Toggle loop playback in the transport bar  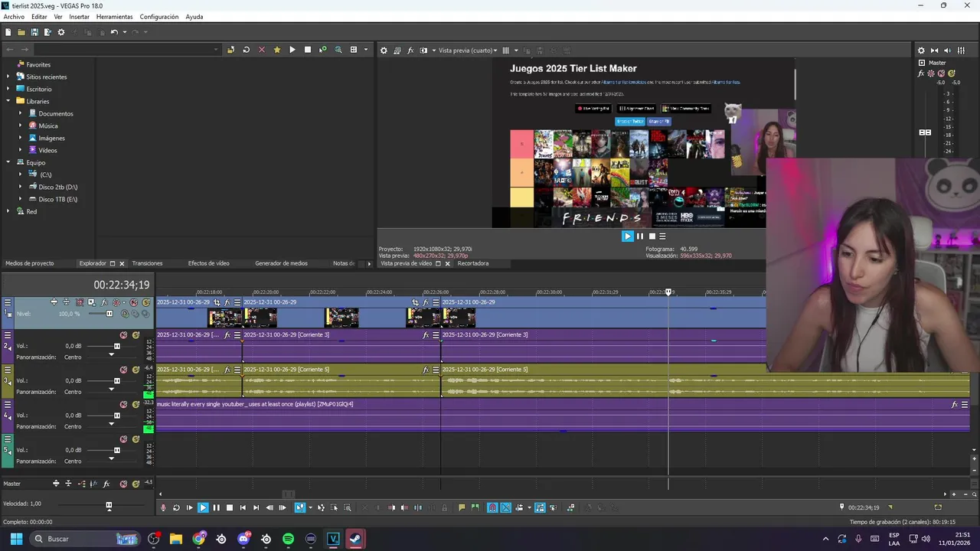[176, 507]
